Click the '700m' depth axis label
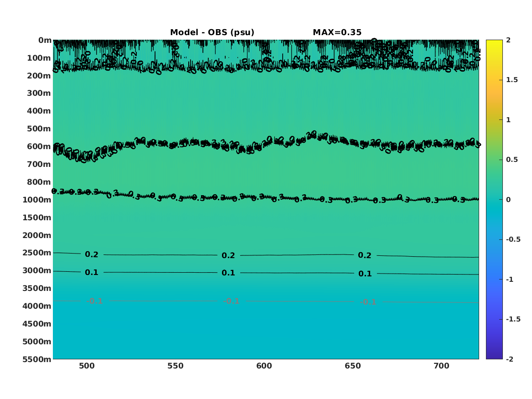The width and height of the screenshot is (532, 399). pos(39,164)
